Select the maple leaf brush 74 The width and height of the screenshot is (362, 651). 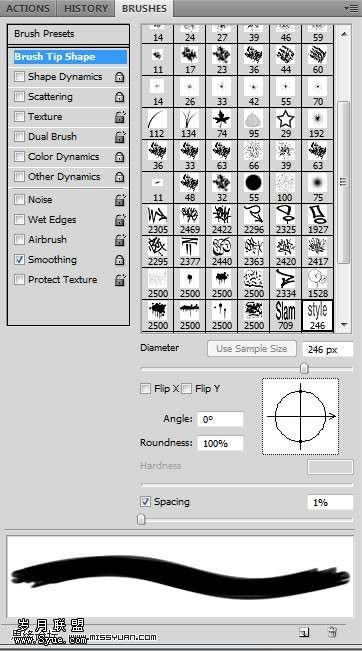tap(222, 123)
